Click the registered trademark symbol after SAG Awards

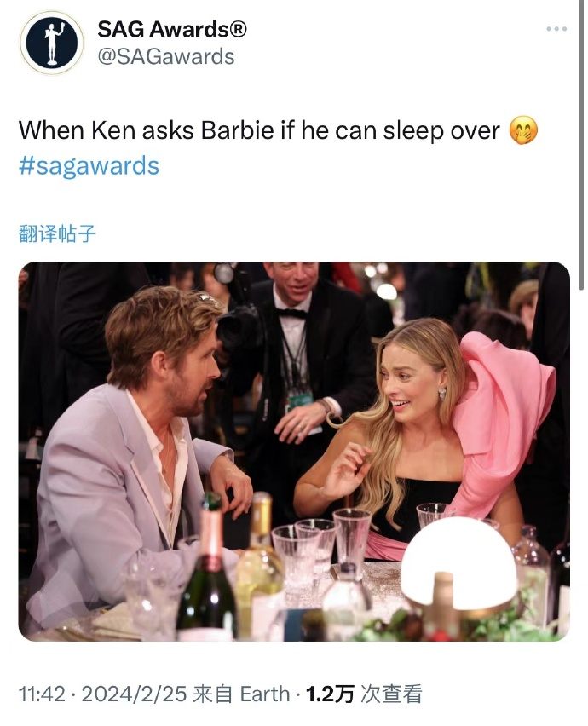click(238, 30)
